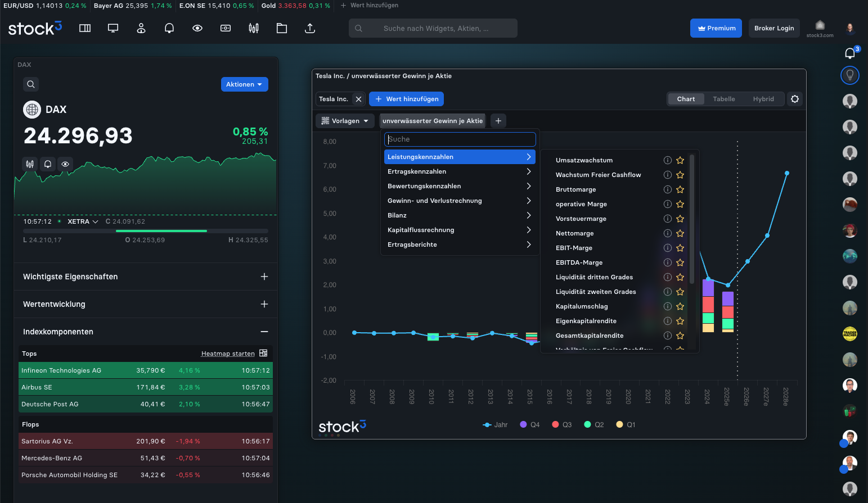The width and height of the screenshot is (868, 503).
Task: Open TraderMacher avatar in right sidebar
Action: 850,334
